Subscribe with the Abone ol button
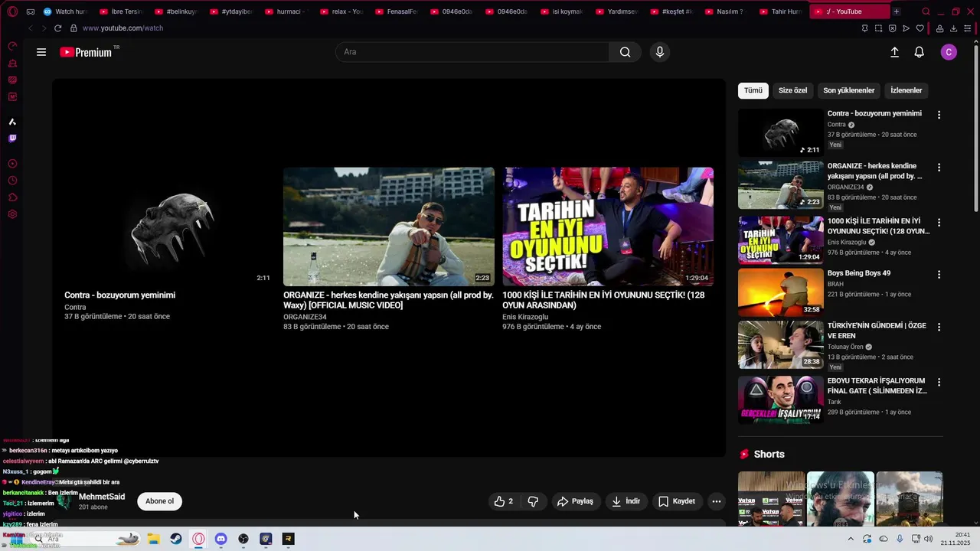980x551 pixels. pyautogui.click(x=159, y=501)
